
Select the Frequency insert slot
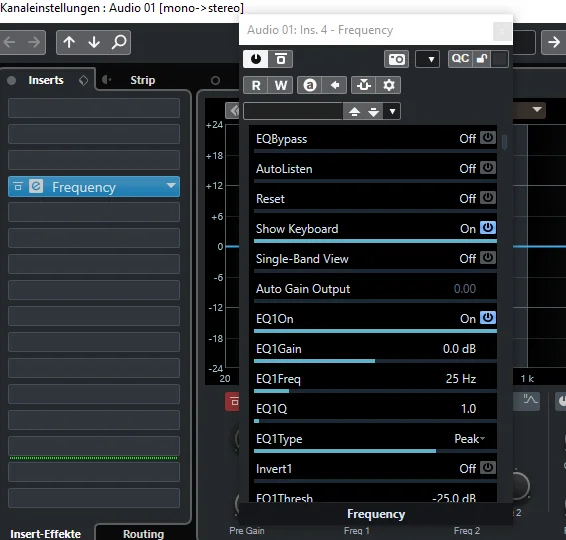94,187
